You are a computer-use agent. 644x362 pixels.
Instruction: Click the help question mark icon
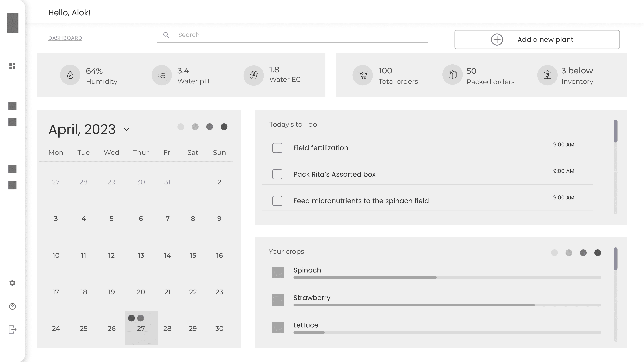pos(12,306)
